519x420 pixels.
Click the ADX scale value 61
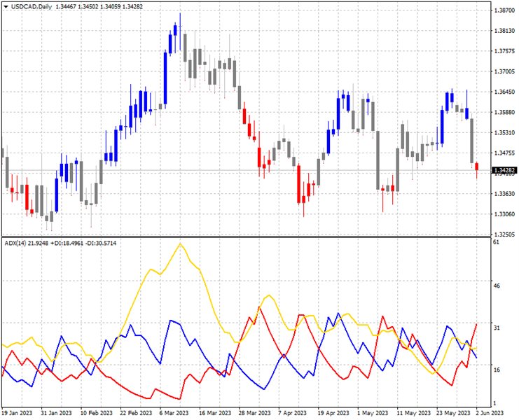496,242
